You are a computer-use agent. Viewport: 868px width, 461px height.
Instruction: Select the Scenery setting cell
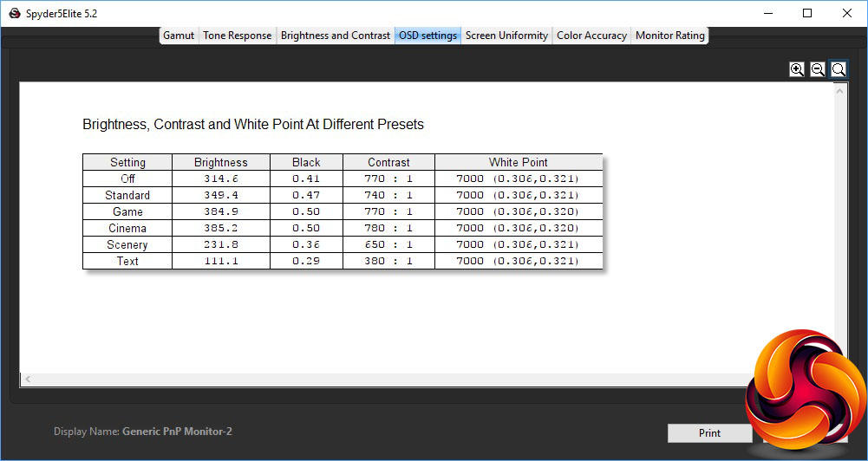click(x=127, y=244)
